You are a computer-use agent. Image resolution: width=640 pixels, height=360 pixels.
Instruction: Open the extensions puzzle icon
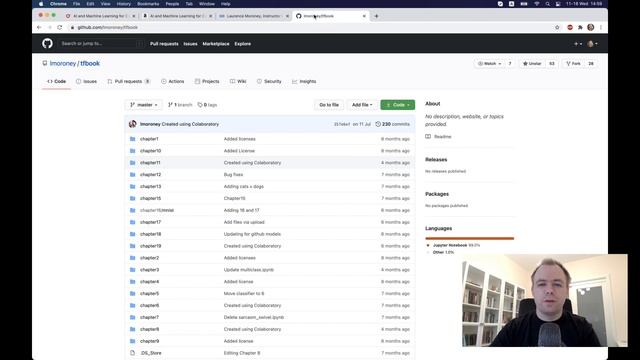pos(580,27)
